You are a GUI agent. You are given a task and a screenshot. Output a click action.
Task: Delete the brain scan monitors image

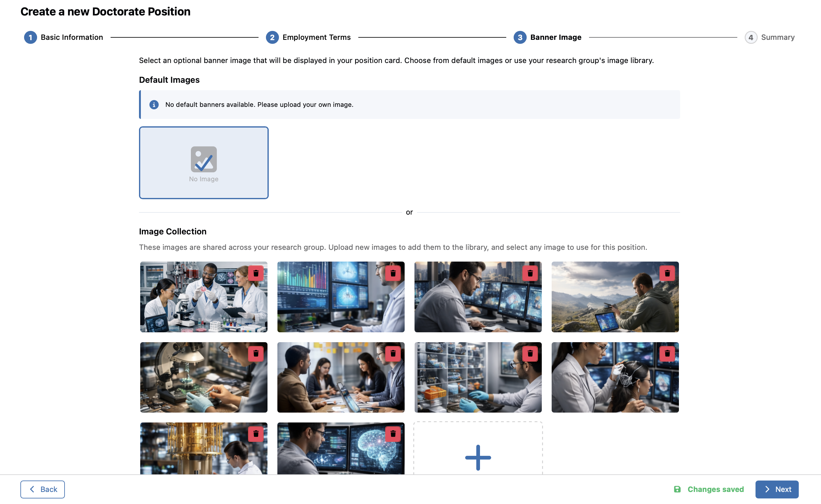pos(393,434)
